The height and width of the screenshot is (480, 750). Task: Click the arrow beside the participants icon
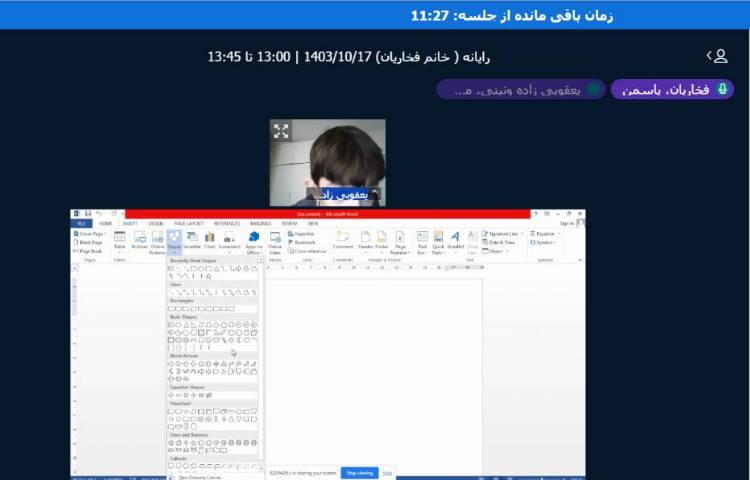[x=709, y=56]
